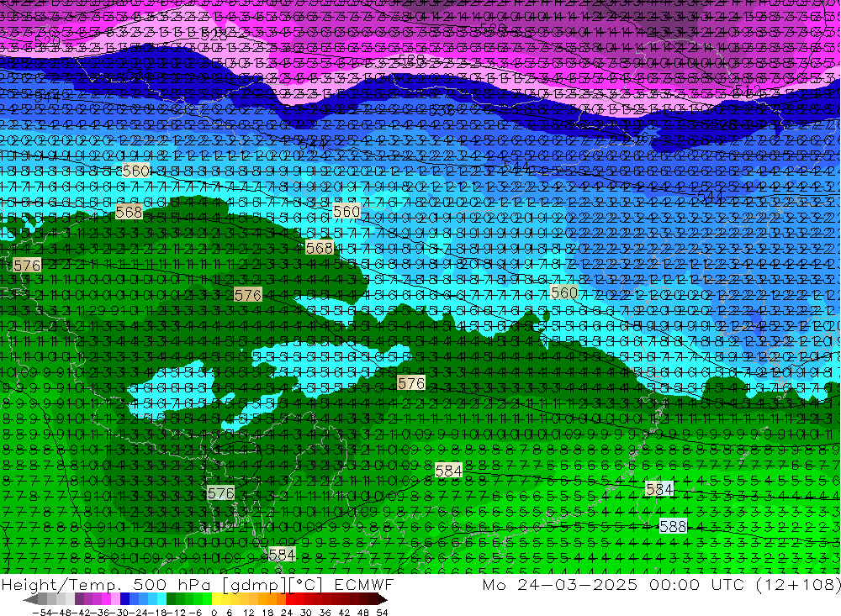Pick the bright red swatch on the temperature scale
This screenshot has width=841, height=616.
tap(290, 599)
